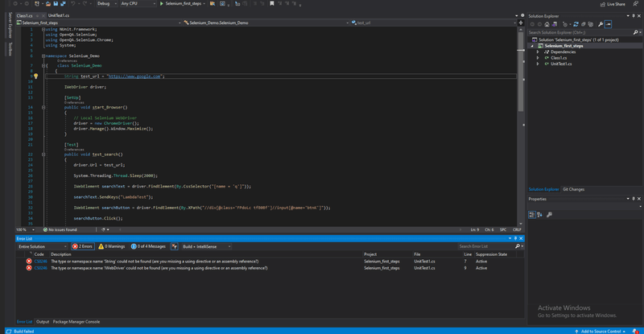Click the Preview Selected Items toggle icon
644x334 pixels.
609,24
